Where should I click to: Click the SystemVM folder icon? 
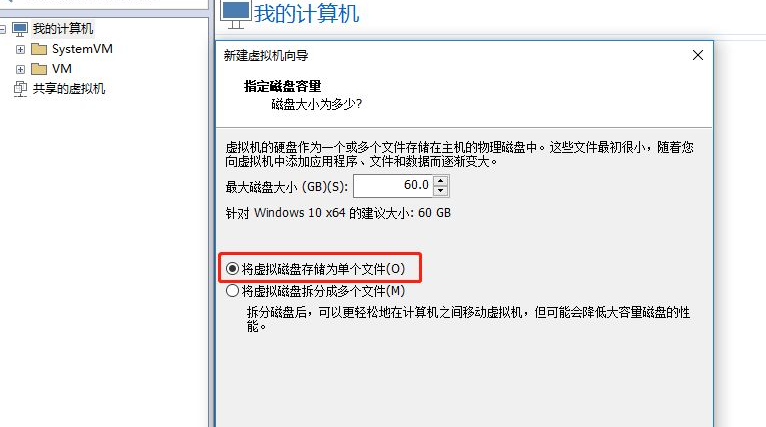39,49
